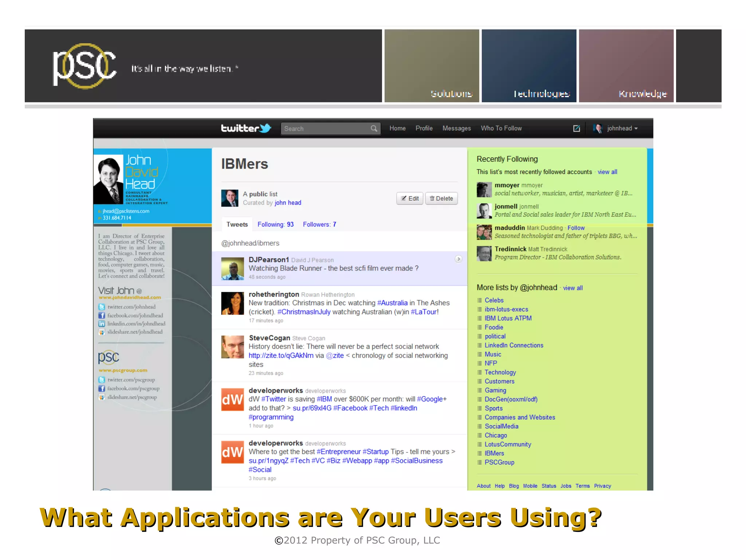Click the list icon beside LinkedIn Connections

[479, 345]
